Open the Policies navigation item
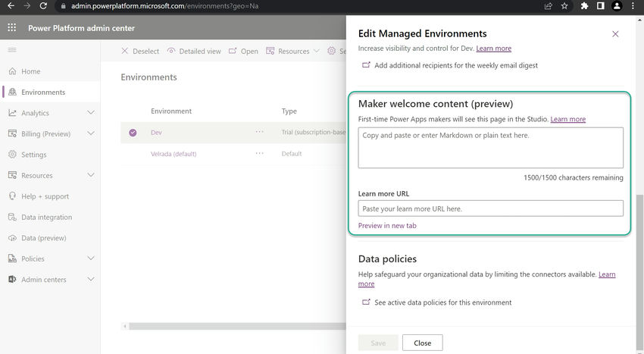Screen dimensions: 644x354 [x=33, y=259]
